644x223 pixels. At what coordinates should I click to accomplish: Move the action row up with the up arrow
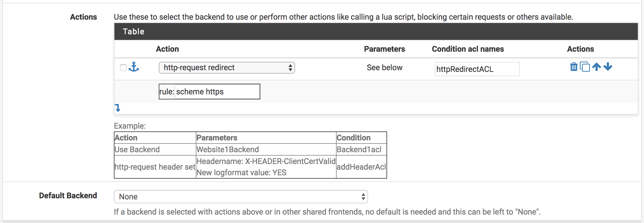pyautogui.click(x=597, y=67)
